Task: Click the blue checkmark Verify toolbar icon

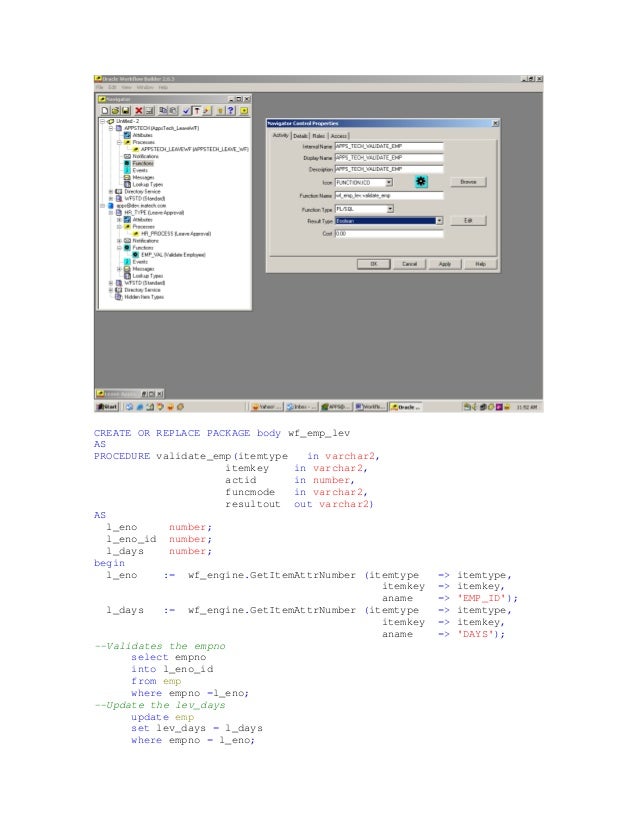Action: 187,111
